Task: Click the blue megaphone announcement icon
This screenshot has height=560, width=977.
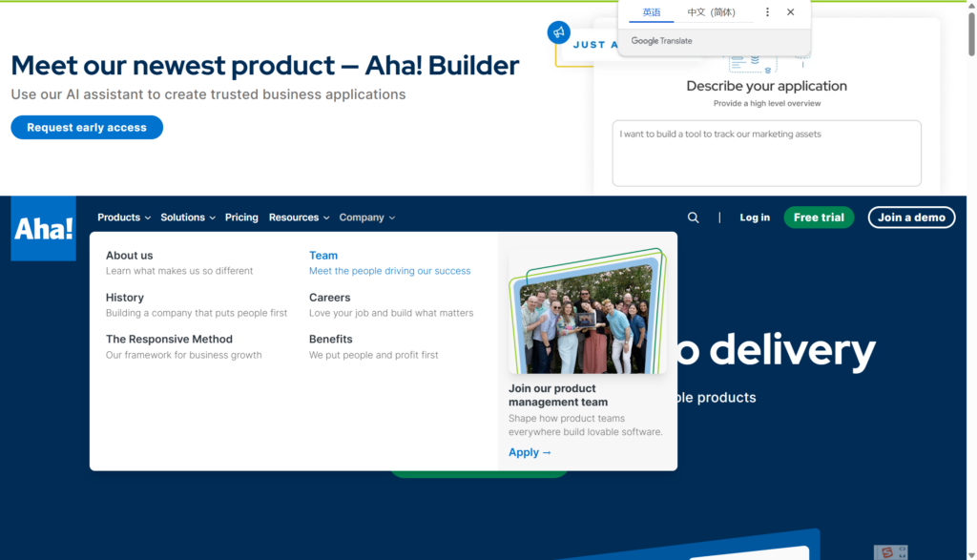Action: click(558, 32)
